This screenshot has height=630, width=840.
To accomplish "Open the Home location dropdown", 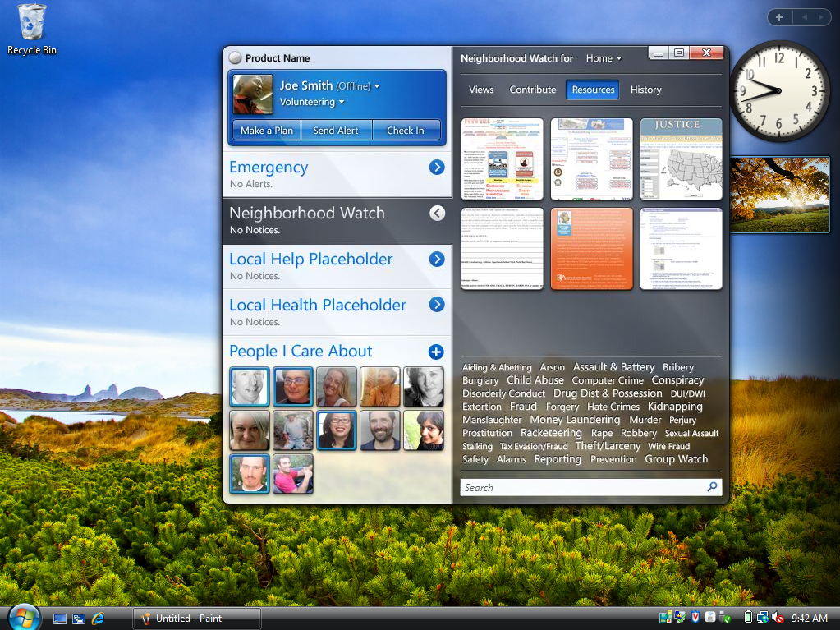I will [x=604, y=58].
